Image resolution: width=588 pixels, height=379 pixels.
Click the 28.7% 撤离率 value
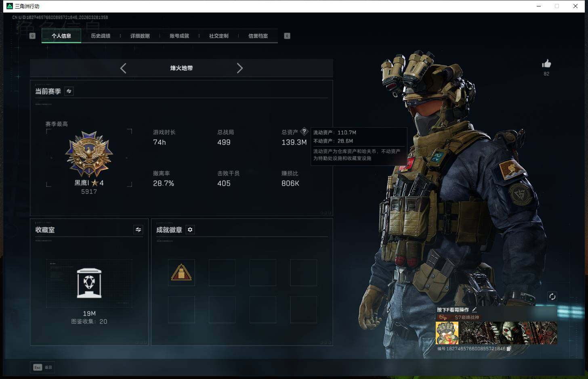[x=164, y=184]
